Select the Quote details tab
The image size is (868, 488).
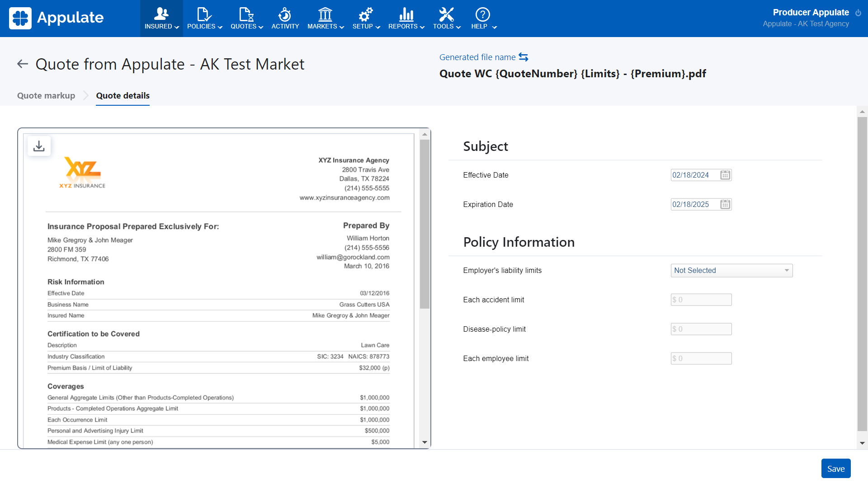123,96
